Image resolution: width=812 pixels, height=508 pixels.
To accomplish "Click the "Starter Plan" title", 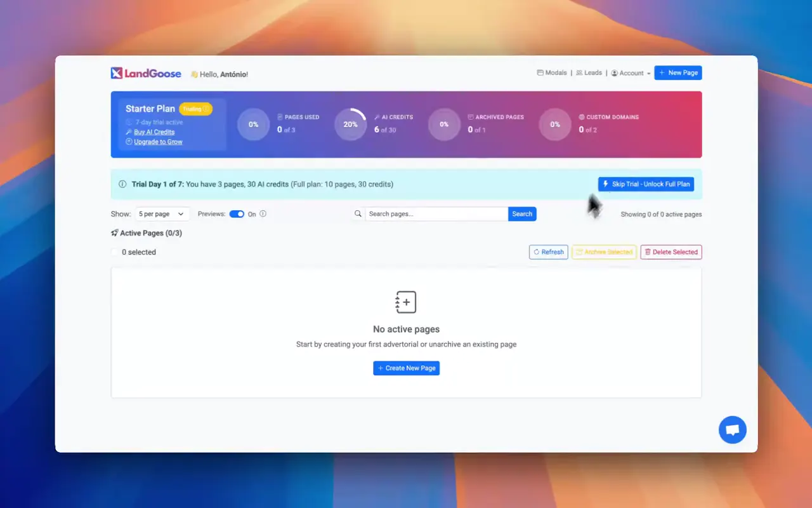I will click(x=150, y=109).
